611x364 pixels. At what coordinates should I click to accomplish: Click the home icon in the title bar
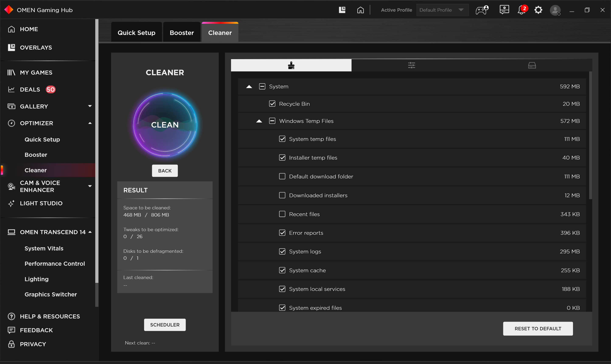(360, 10)
